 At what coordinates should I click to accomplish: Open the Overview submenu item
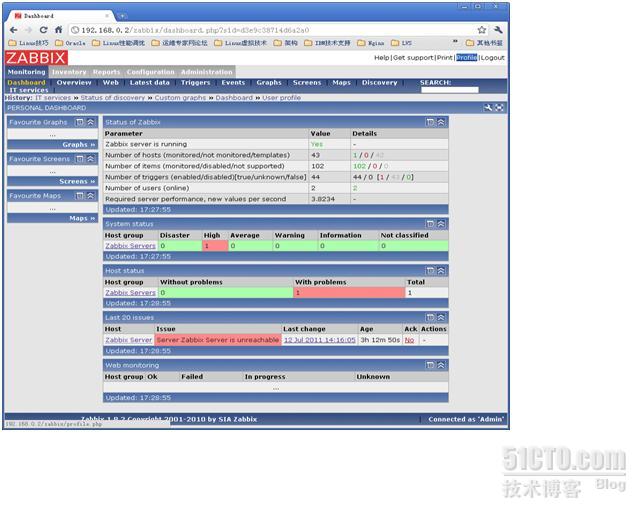click(x=74, y=82)
